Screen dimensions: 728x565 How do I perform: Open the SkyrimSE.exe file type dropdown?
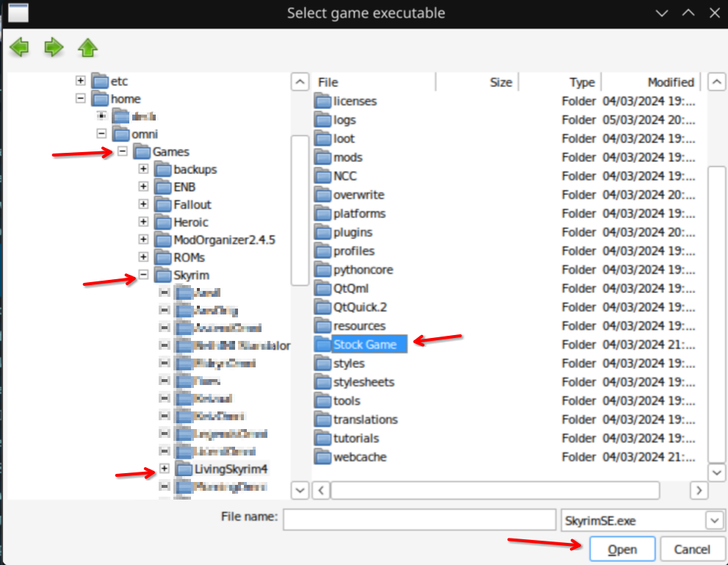[x=714, y=521]
